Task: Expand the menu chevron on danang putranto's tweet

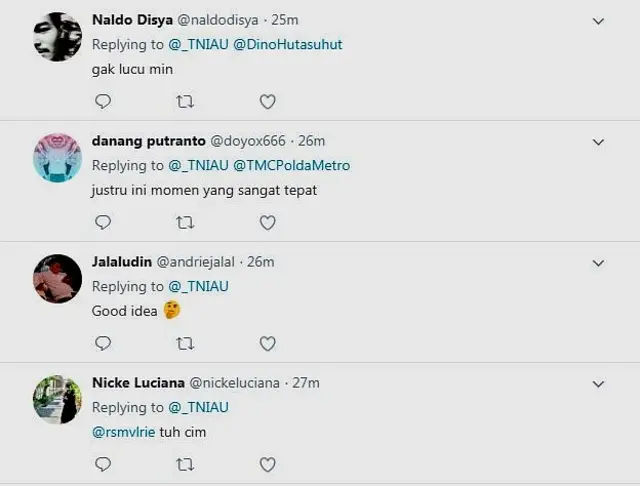Action: 598,142
